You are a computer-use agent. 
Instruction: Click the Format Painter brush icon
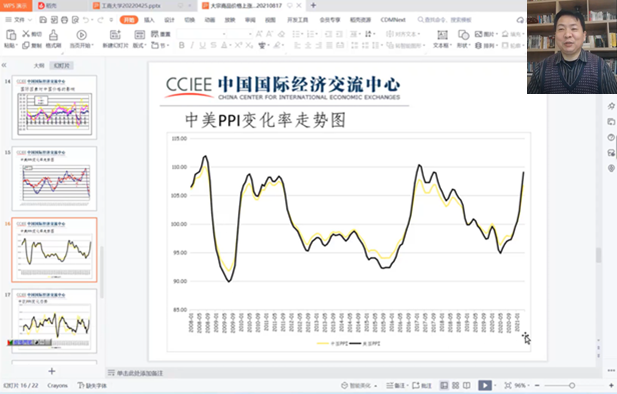(x=54, y=35)
